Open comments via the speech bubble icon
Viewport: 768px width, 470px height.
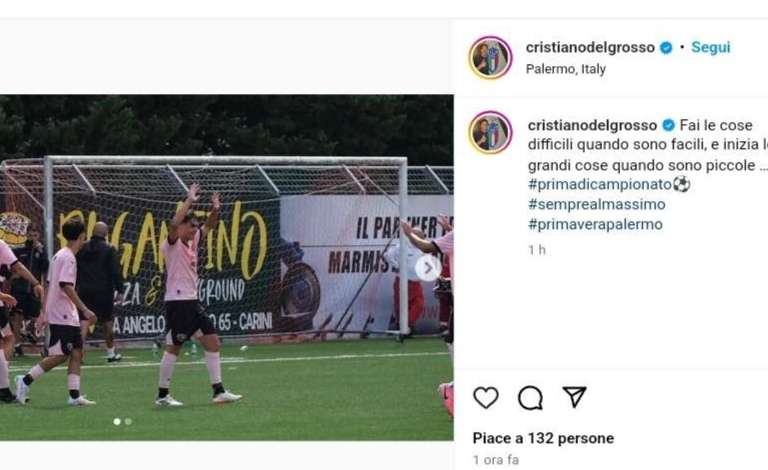tap(530, 398)
